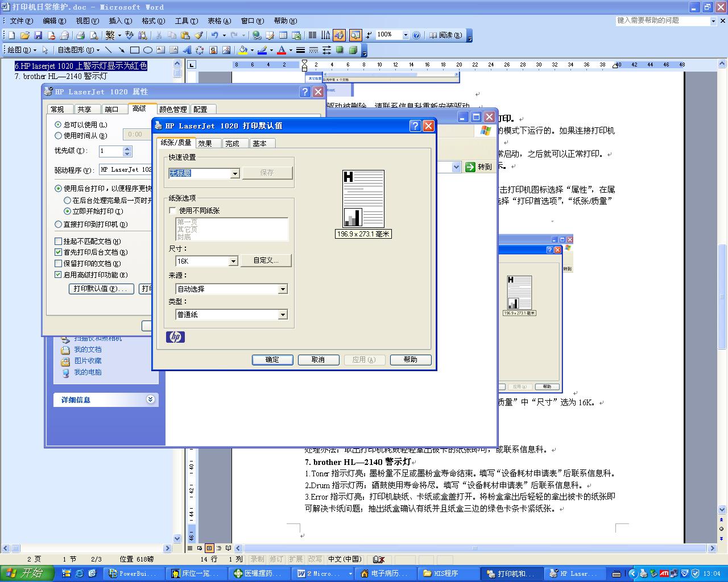Open the 尺寸 16K paper size dropdown
728x582 pixels.
233,261
